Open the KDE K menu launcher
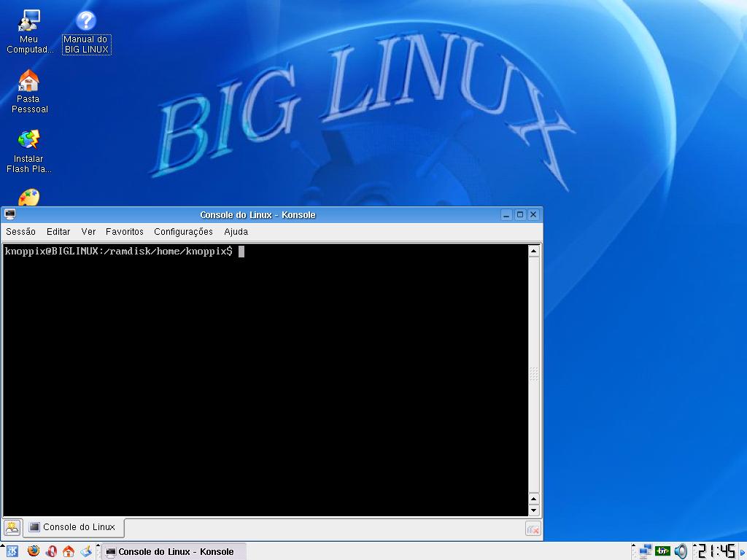 click(x=12, y=551)
